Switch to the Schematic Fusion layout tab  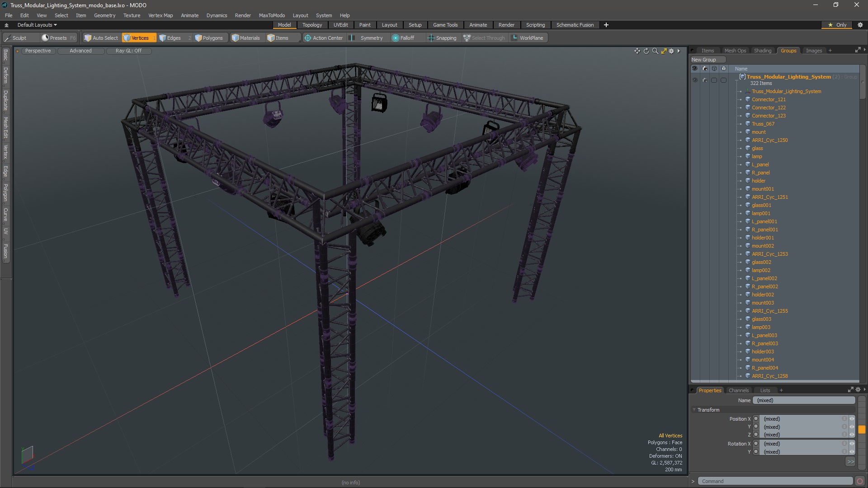[575, 25]
